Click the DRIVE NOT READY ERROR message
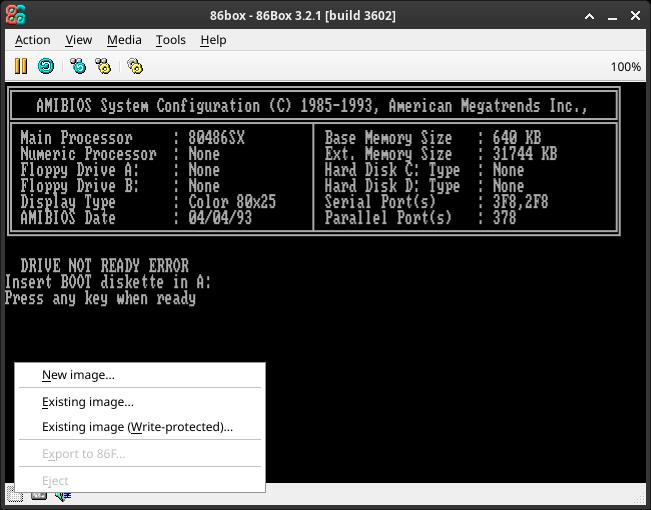651x510 pixels. [105, 266]
